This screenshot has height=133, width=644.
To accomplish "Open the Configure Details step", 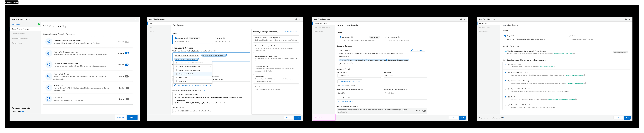I will pyautogui.click(x=485, y=27).
